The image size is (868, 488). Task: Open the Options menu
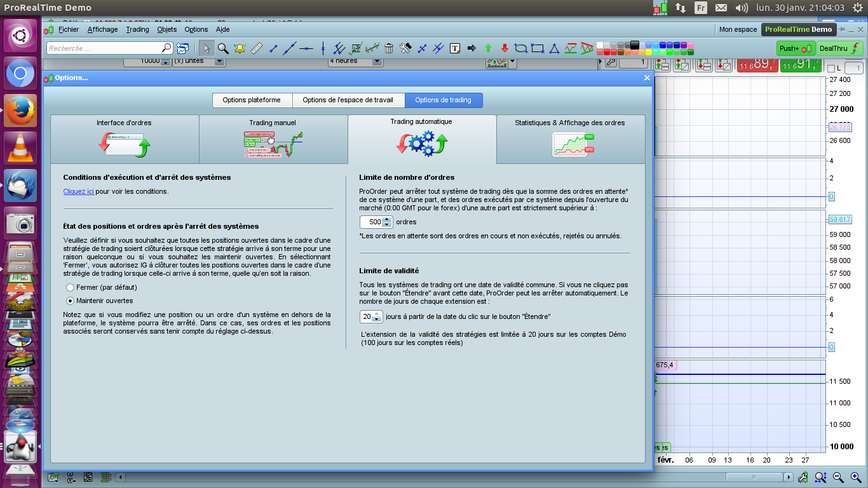[196, 29]
